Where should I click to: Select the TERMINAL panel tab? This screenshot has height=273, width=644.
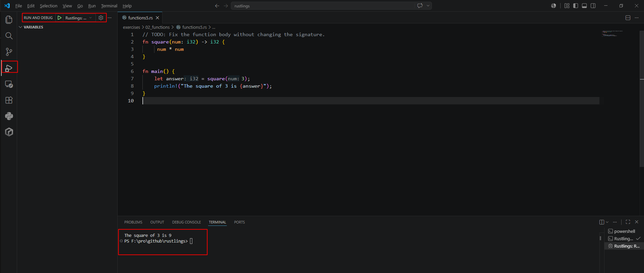[x=217, y=222]
